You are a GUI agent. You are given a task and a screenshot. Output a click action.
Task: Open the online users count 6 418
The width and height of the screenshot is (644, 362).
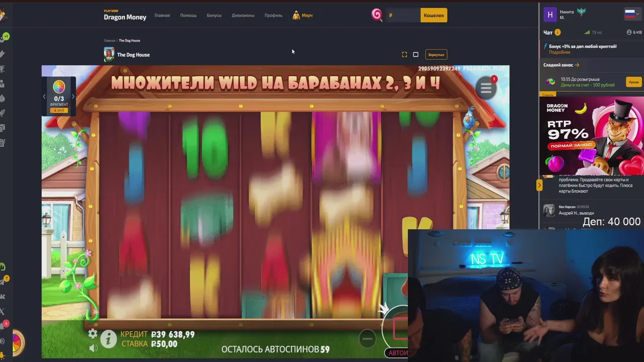click(x=634, y=32)
